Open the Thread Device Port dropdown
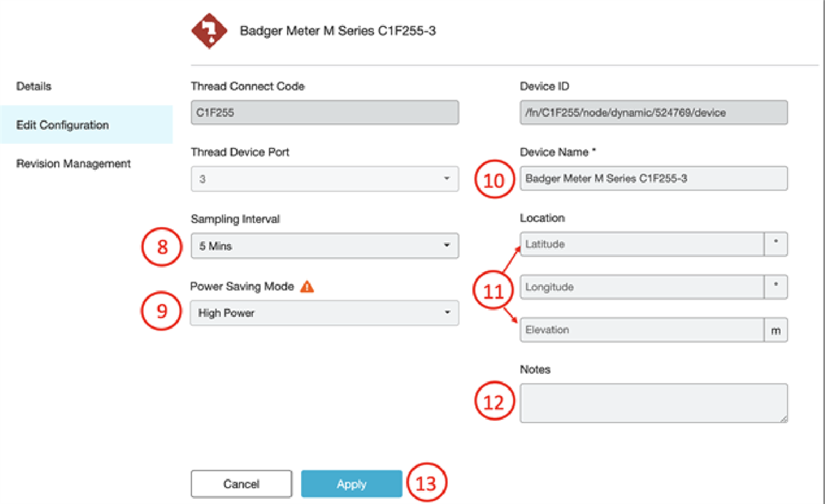 pyautogui.click(x=324, y=179)
